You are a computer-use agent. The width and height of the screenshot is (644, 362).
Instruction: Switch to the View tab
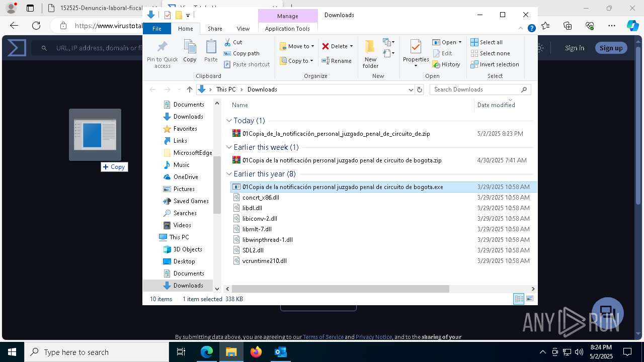[x=243, y=29]
